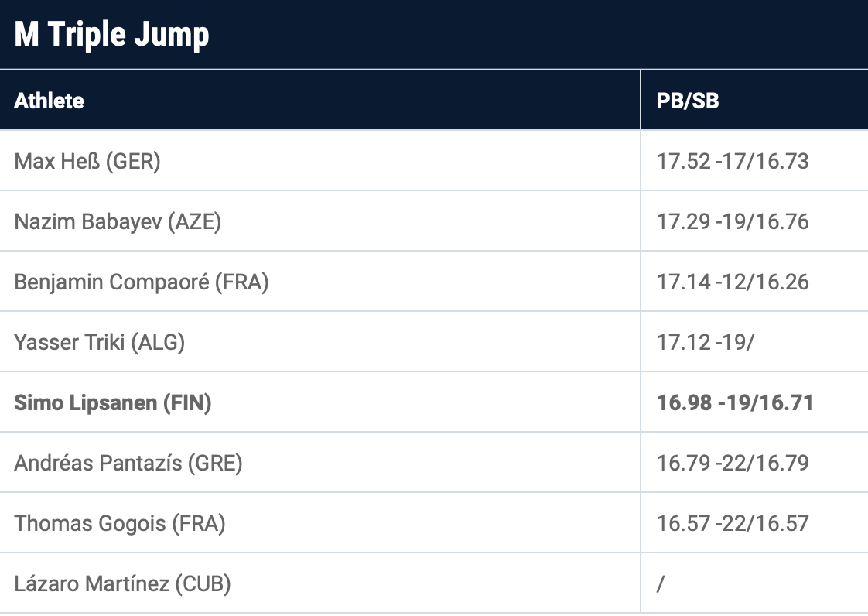
Task: Click on Benjamin Compaoré (FRA)
Action: pyautogui.click(x=141, y=282)
